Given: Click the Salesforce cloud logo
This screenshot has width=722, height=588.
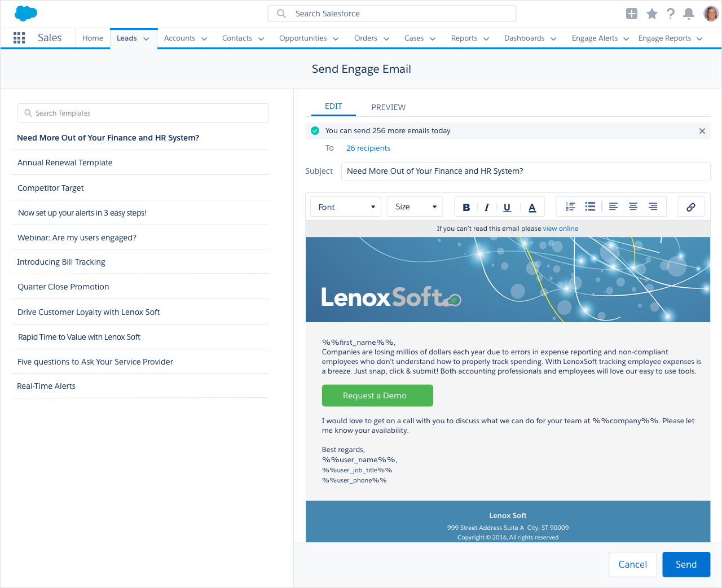Looking at the screenshot, I should [25, 13].
